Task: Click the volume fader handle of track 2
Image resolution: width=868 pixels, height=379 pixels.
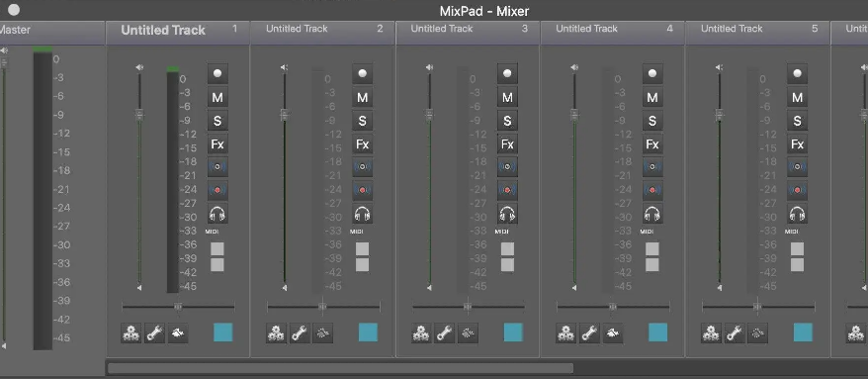Action: pyautogui.click(x=285, y=115)
